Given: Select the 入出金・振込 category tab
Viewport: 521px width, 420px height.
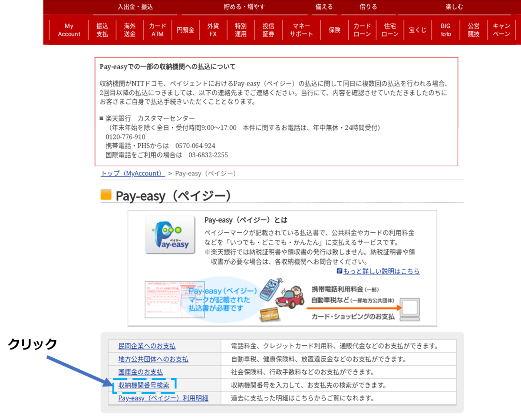Looking at the screenshot, I should click(135, 7).
